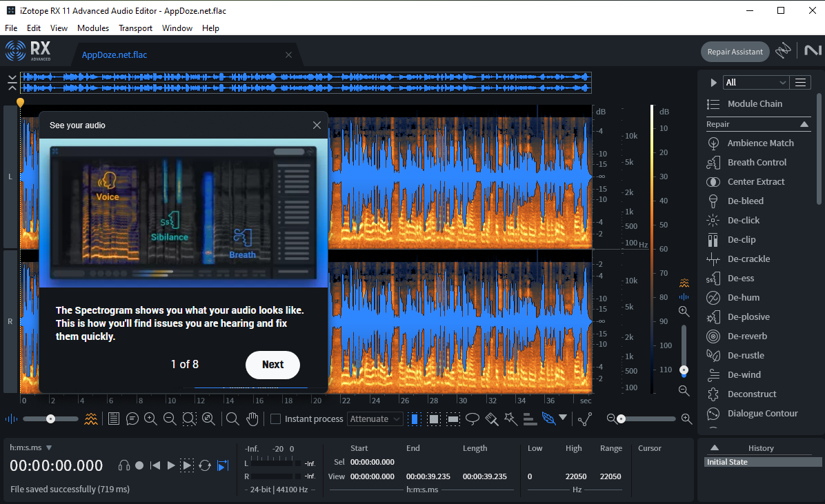Collapse the Repair module category
The image size is (825, 504).
[x=804, y=124]
